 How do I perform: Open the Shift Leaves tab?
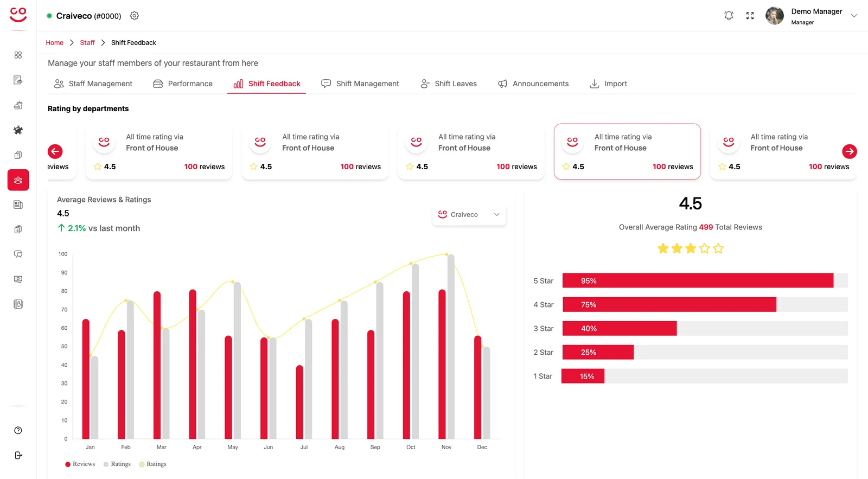[449, 84]
